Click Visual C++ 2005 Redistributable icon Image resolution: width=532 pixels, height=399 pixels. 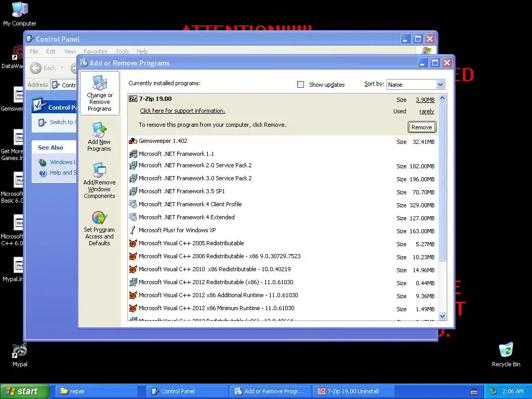[133, 243]
